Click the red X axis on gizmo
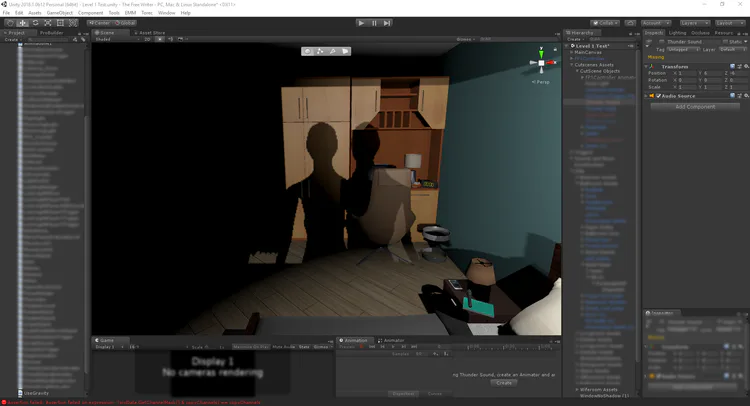The image size is (750, 406). tap(551, 63)
